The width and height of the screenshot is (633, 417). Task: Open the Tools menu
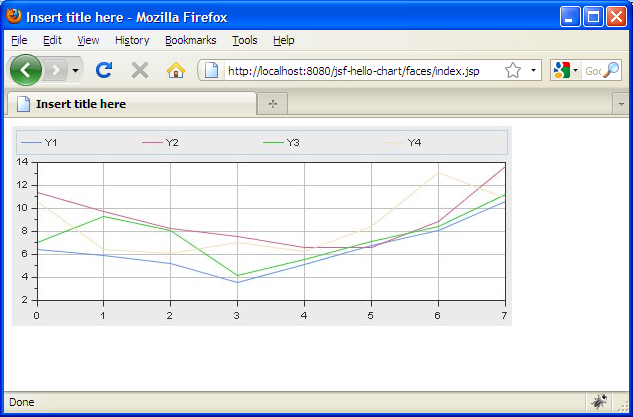[x=244, y=40]
